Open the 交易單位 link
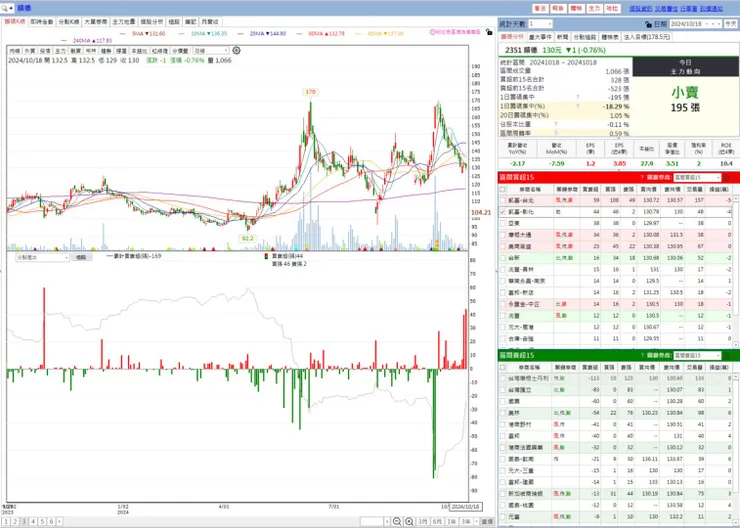 pos(666,8)
